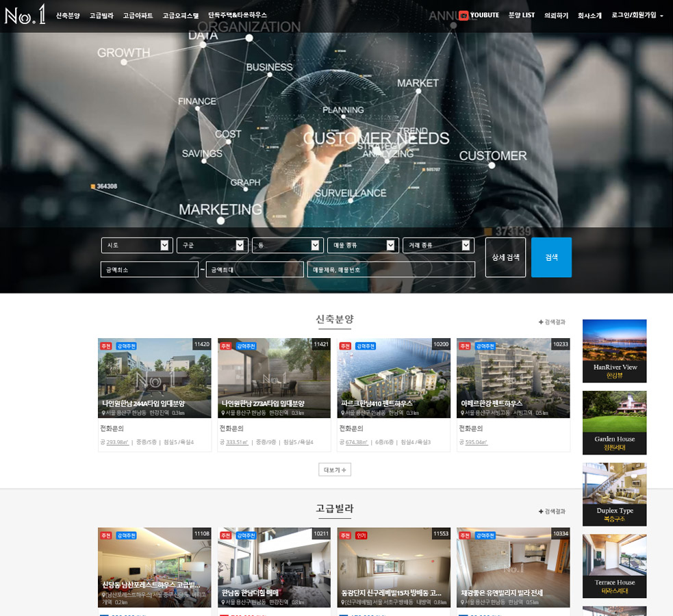This screenshot has height=616, width=673.
Task: Select 단독주택&타운하우스 menu item
Action: 238,15
